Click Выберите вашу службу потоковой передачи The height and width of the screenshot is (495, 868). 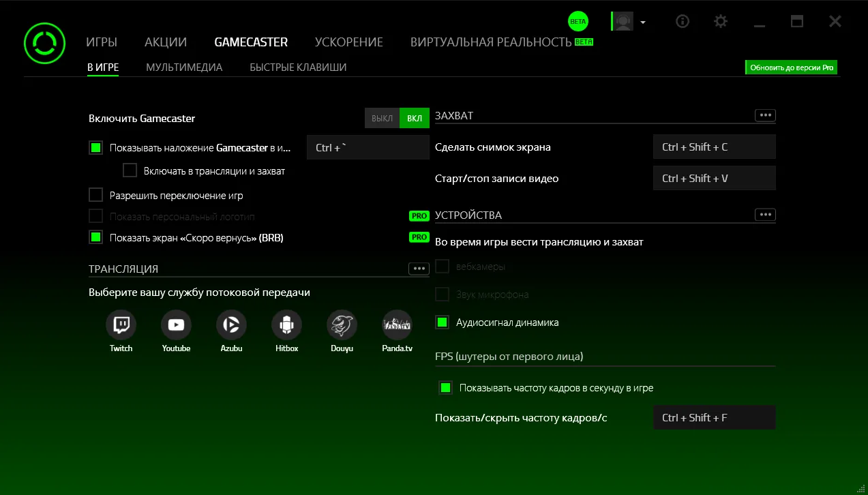pos(199,292)
